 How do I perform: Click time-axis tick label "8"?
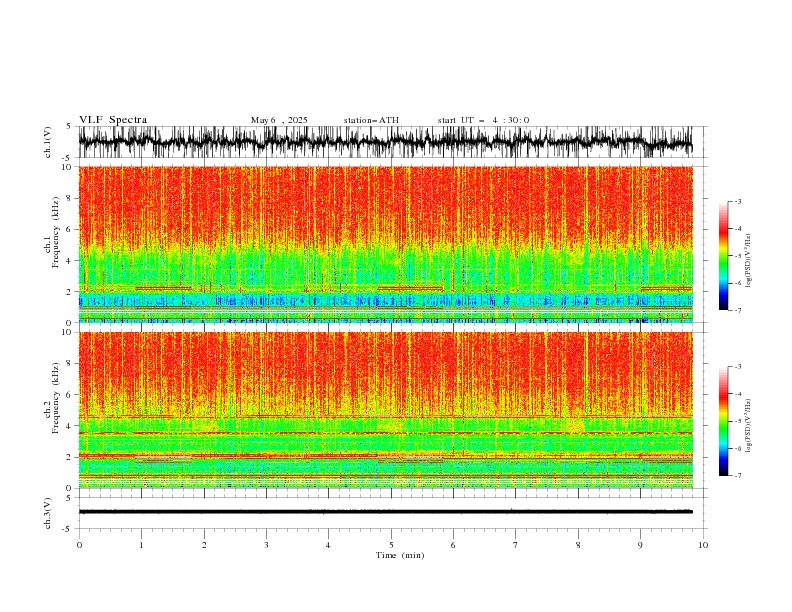pyautogui.click(x=578, y=545)
